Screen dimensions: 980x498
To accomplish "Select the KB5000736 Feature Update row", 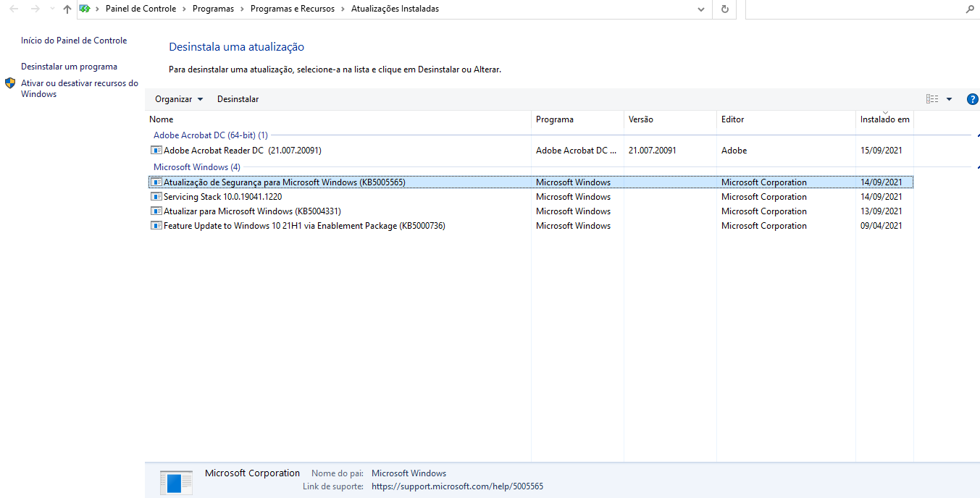I will pos(304,226).
